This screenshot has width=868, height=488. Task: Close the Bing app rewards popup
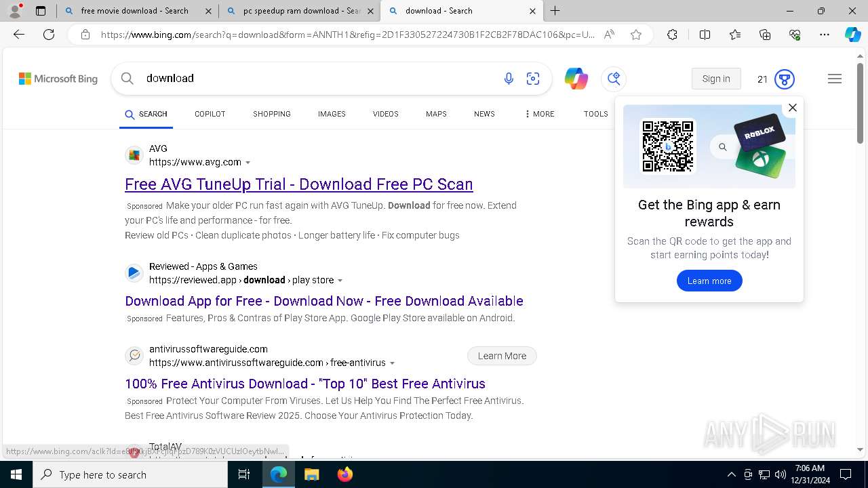pyautogui.click(x=792, y=108)
